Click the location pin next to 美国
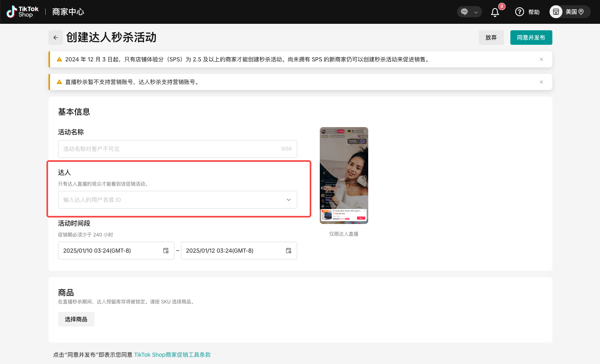600x364 pixels. click(x=581, y=12)
